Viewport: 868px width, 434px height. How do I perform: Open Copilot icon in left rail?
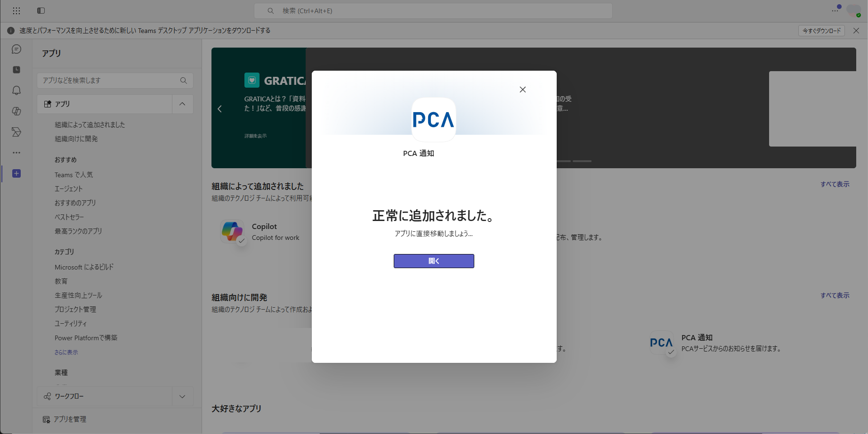click(x=16, y=111)
